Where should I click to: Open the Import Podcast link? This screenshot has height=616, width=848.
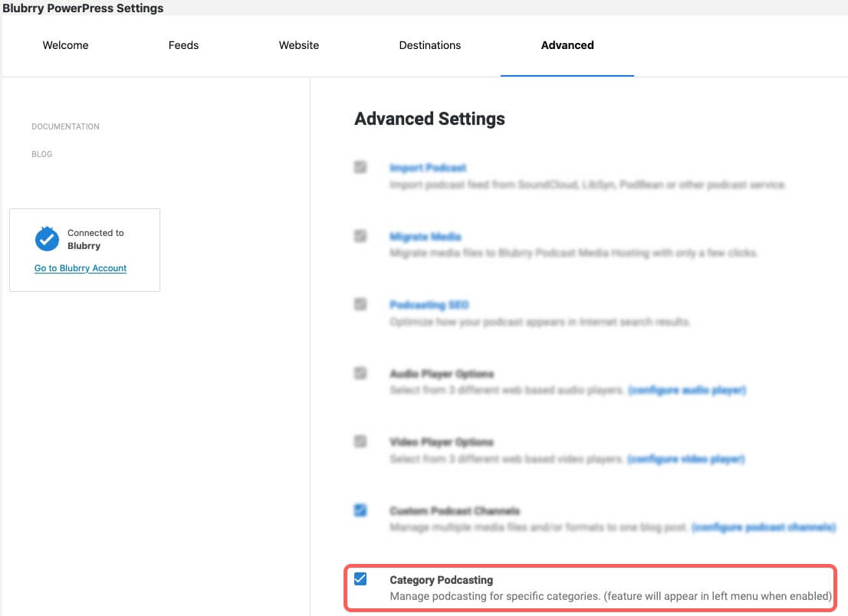tap(428, 168)
